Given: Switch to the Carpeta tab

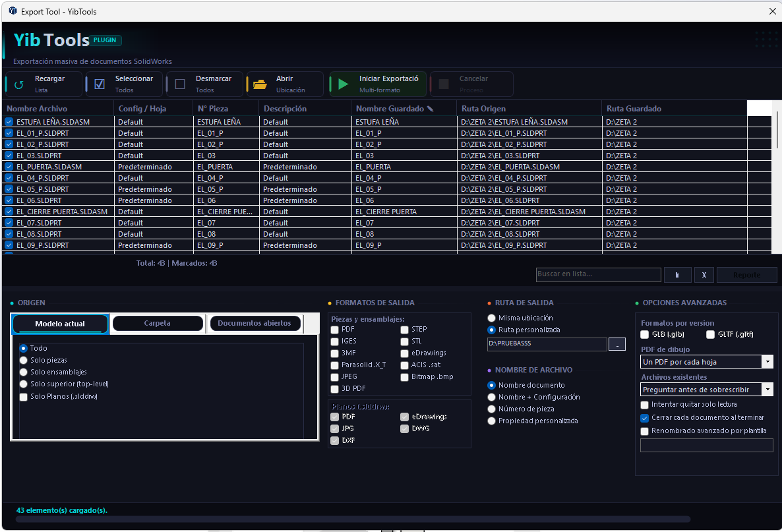Looking at the screenshot, I should point(157,323).
